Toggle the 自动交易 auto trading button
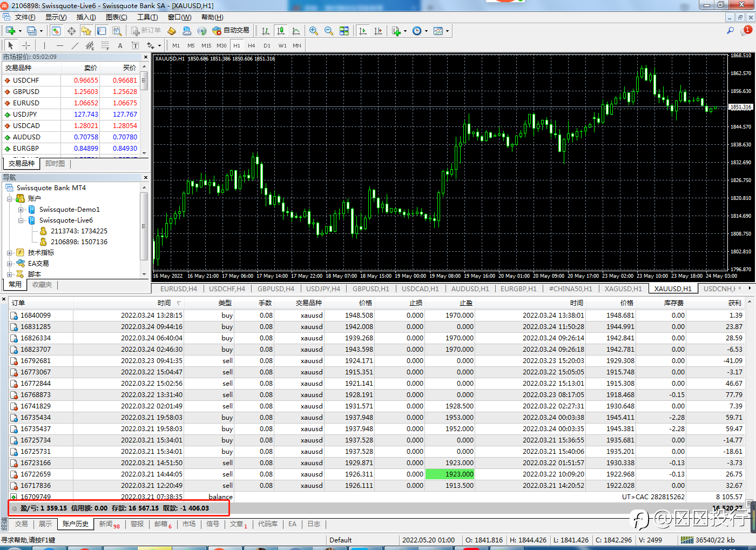Screen dimensions: 756x550 pos(231,31)
